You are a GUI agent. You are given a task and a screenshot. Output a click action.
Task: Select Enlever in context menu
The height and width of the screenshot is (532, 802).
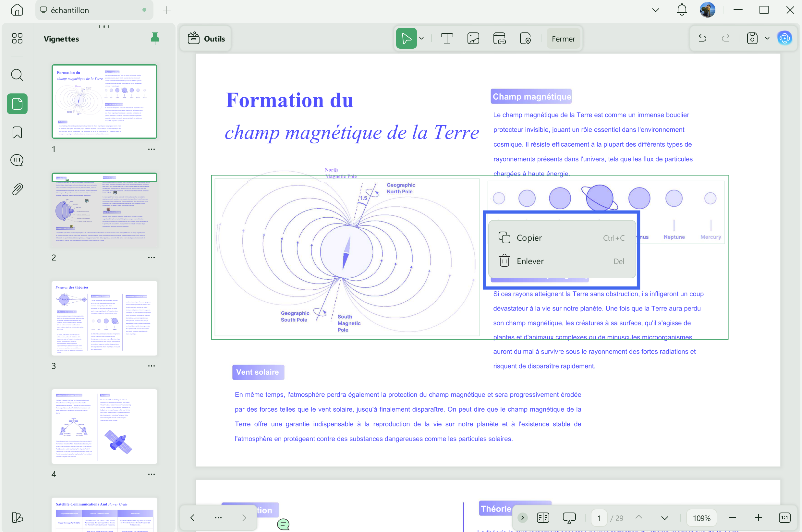(562, 261)
